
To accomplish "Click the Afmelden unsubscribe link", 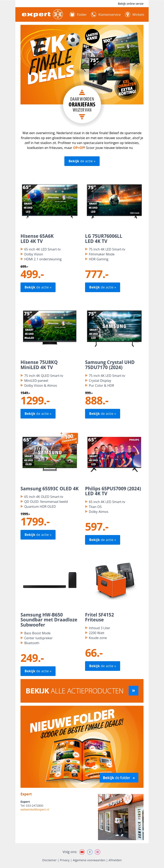I will [115, 860].
